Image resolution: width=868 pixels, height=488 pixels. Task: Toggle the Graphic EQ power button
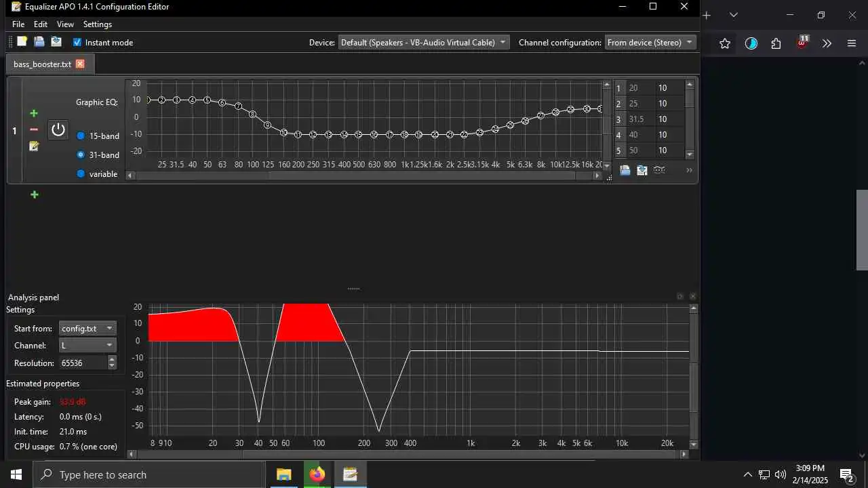58,129
